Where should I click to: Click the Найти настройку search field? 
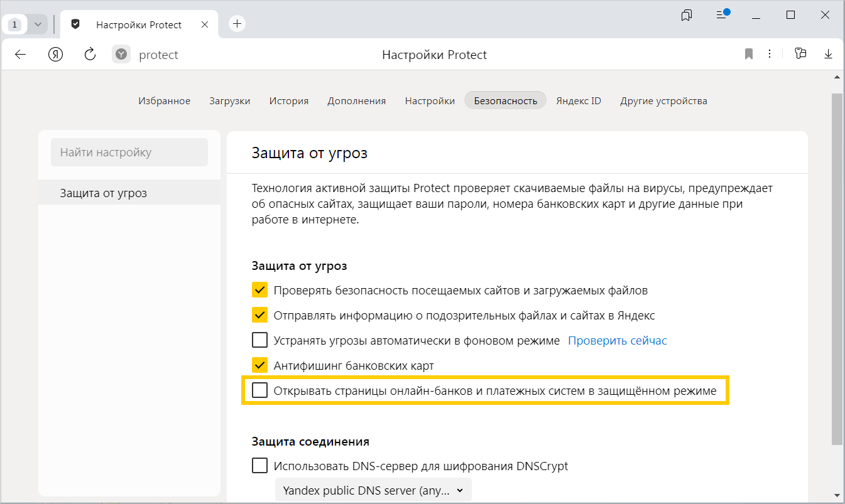click(x=129, y=153)
